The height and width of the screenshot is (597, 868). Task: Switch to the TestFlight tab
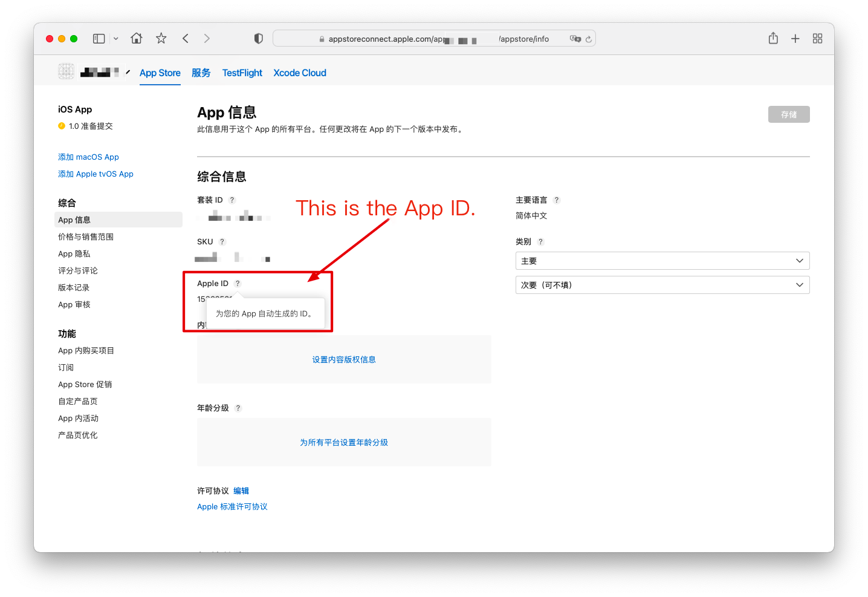click(242, 73)
